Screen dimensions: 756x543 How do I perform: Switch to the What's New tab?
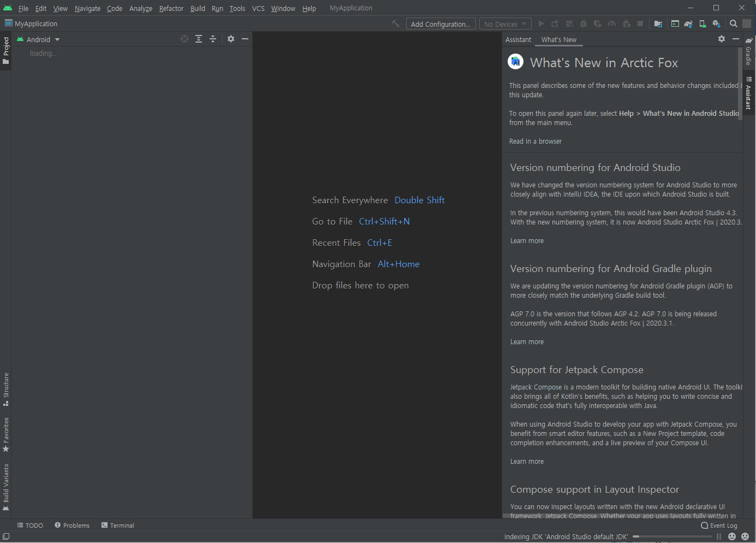(559, 39)
